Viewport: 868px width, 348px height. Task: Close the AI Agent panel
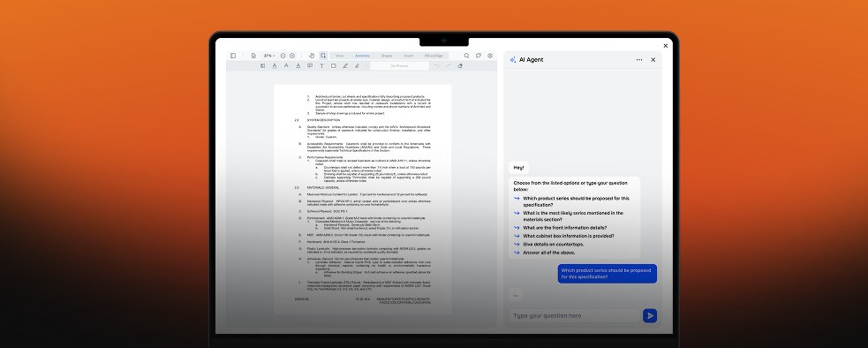tap(653, 60)
